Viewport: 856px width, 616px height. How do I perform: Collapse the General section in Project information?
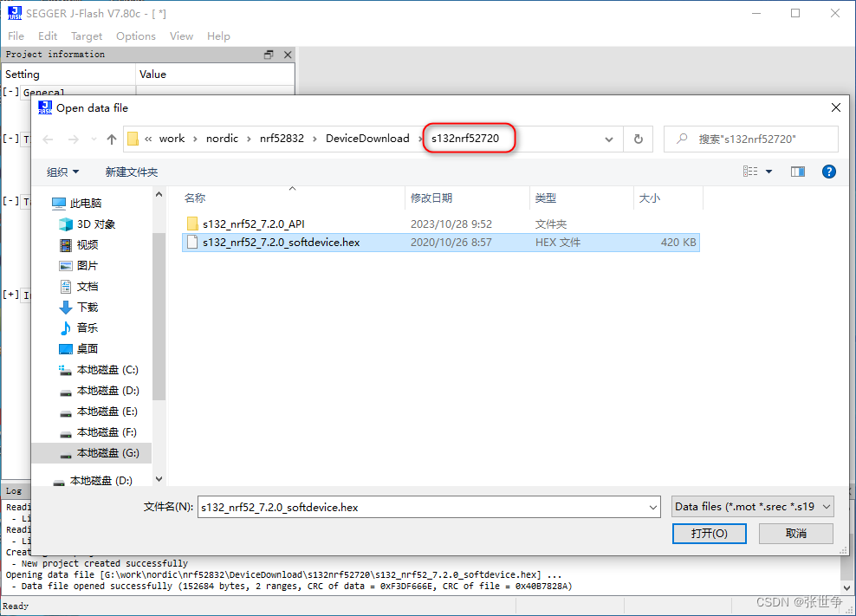coord(11,92)
